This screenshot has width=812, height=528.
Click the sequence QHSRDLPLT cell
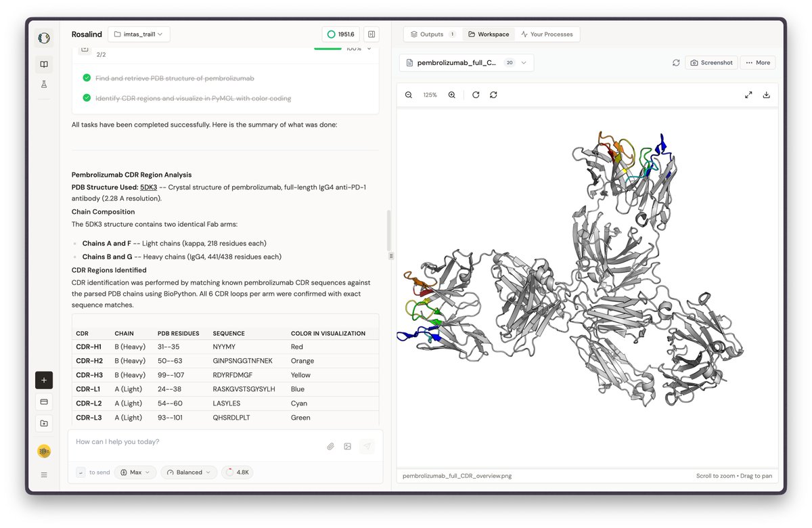(x=231, y=418)
